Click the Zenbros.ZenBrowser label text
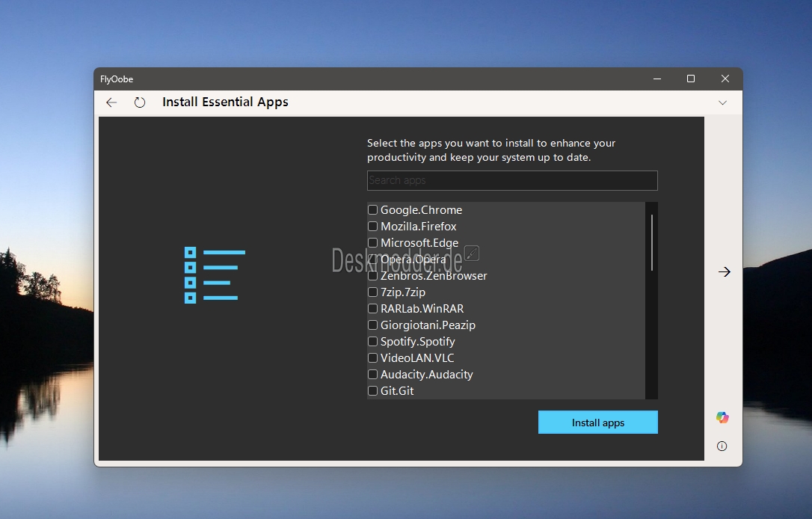The width and height of the screenshot is (812, 519). [434, 275]
